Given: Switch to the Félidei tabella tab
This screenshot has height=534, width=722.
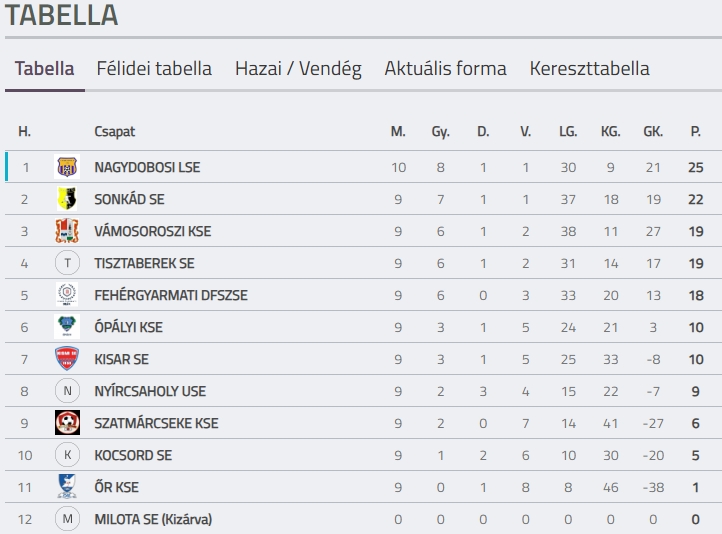Looking at the screenshot, I should 154,69.
